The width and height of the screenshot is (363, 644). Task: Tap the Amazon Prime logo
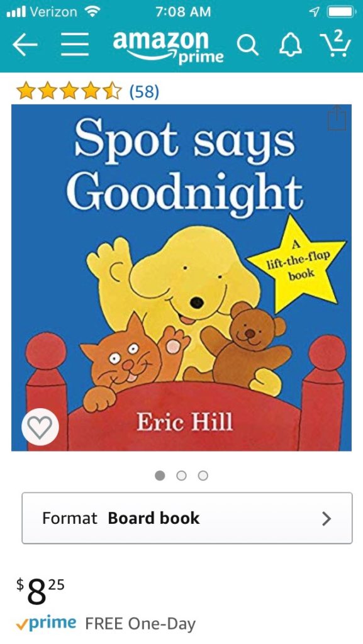(x=168, y=45)
